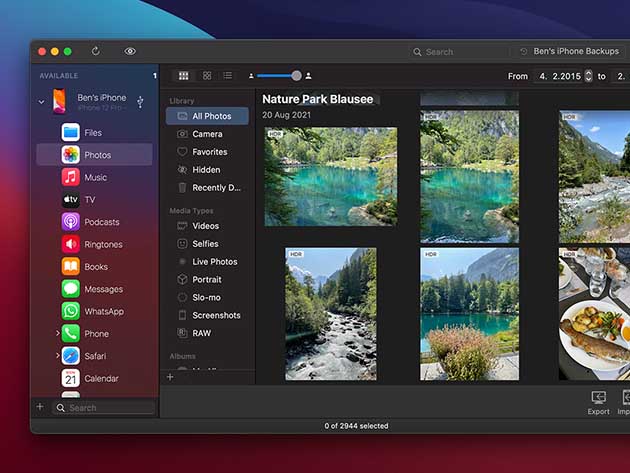This screenshot has height=473, width=630.
Task: Click the From date stepper arrows
Action: click(588, 76)
